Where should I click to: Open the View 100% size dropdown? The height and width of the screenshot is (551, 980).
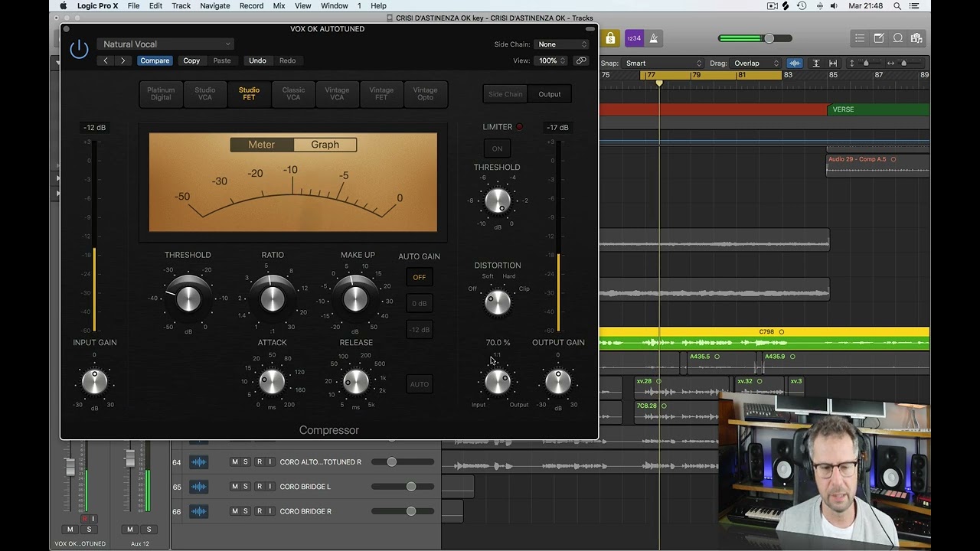pyautogui.click(x=551, y=60)
